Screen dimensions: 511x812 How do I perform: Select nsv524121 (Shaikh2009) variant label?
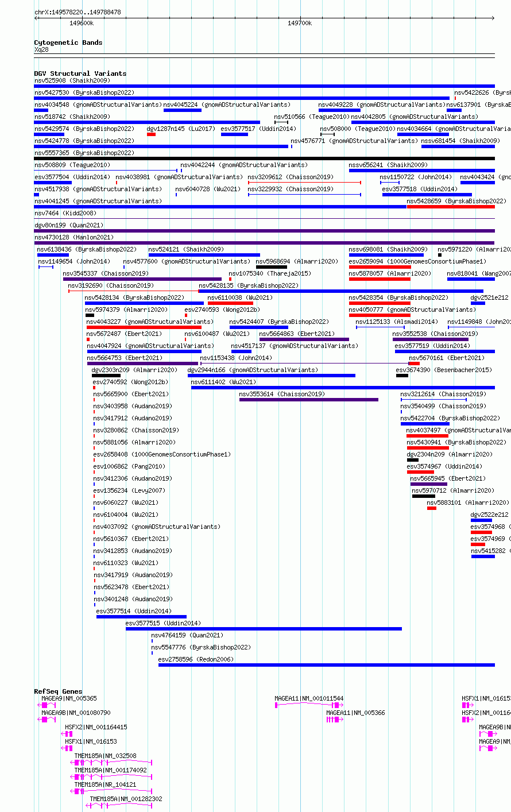[x=186, y=249]
